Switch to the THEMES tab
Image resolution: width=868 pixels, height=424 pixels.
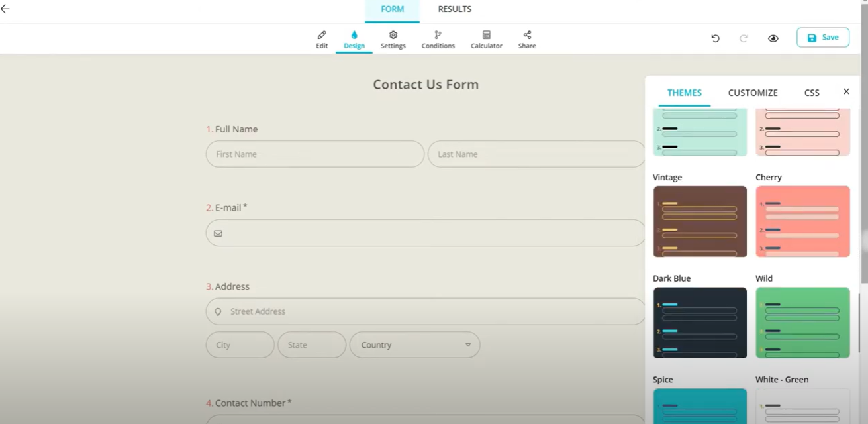(684, 93)
